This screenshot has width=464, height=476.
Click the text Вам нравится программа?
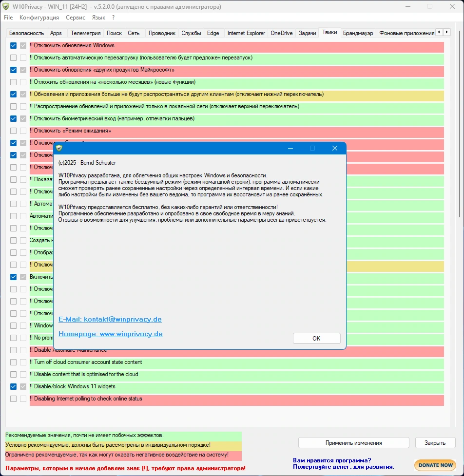(332, 460)
